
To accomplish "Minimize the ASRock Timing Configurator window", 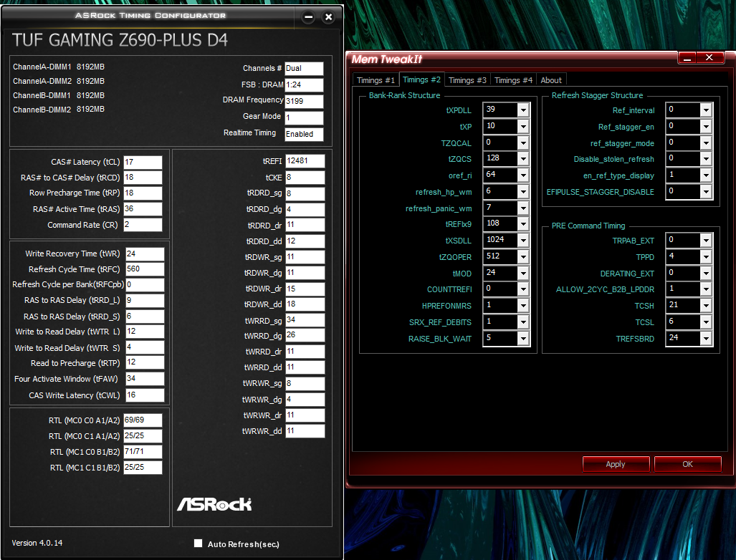I will [x=308, y=17].
